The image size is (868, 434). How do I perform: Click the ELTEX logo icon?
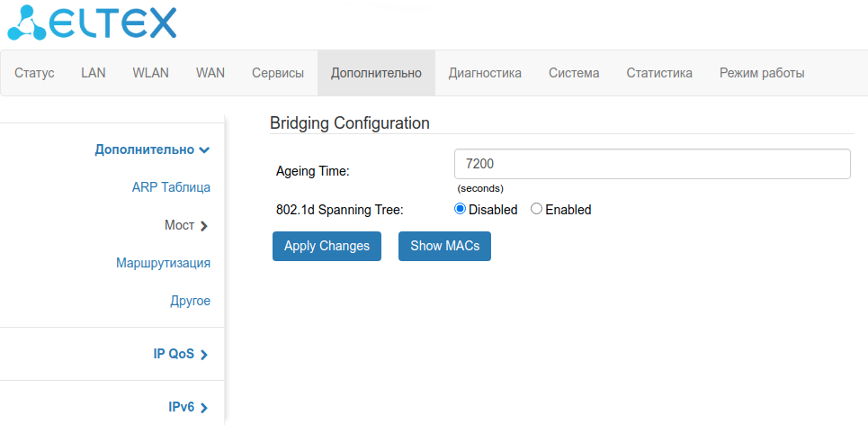(x=27, y=23)
